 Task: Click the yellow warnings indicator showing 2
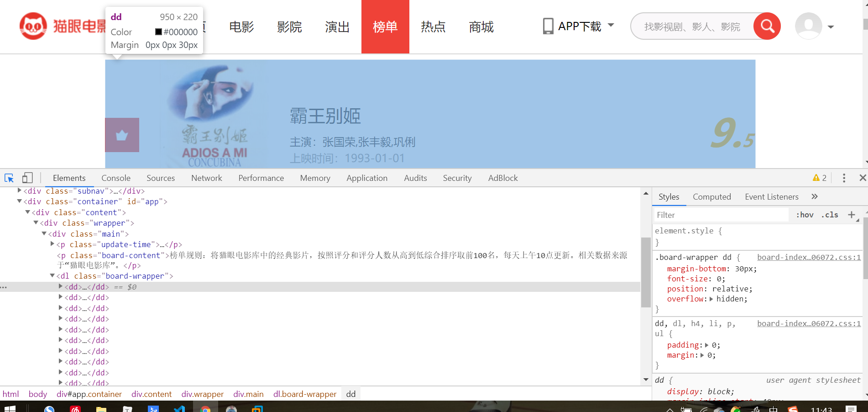pos(820,178)
